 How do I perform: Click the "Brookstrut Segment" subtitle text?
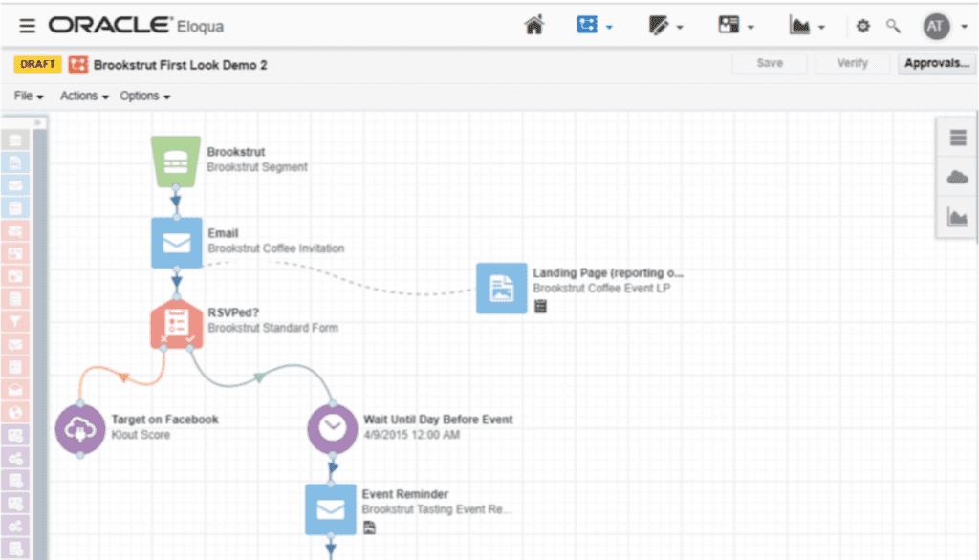point(256,167)
